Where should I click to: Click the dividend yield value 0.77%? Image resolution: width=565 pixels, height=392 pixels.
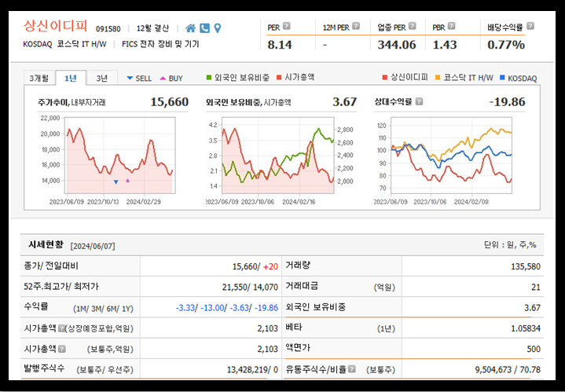coord(506,45)
